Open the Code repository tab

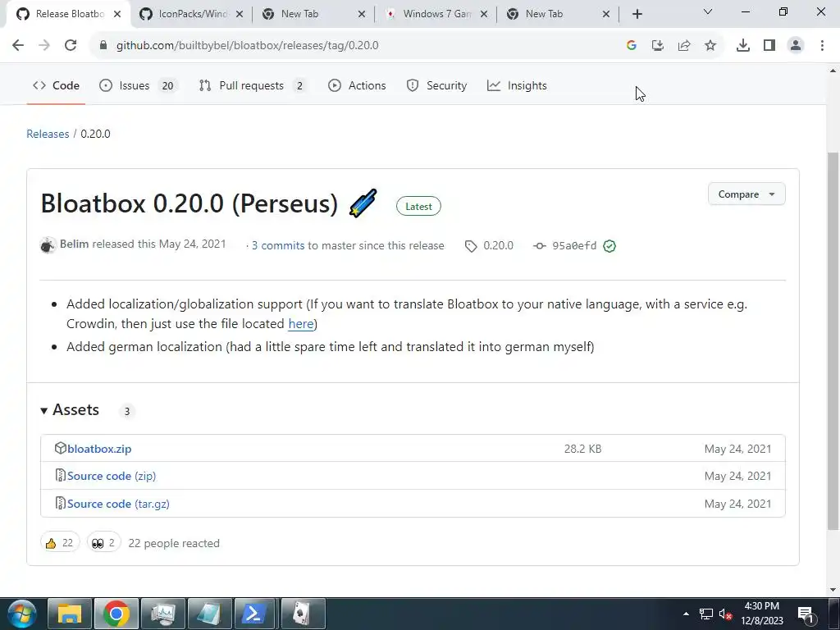(56, 85)
